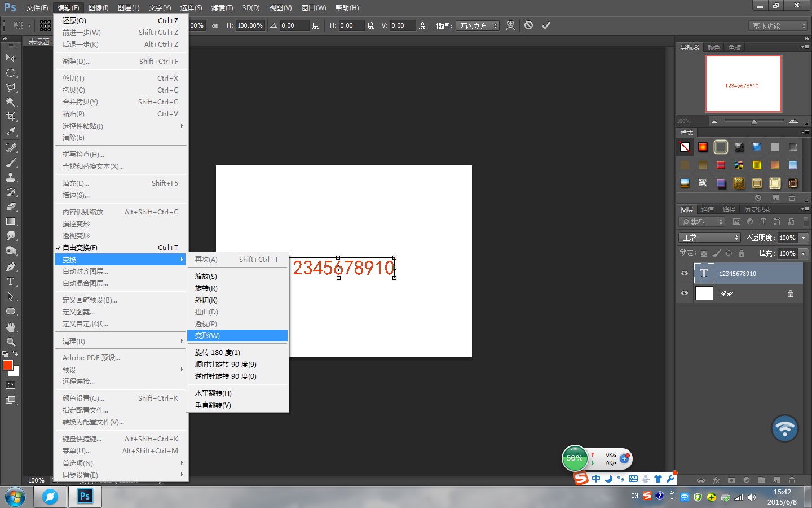Select the Path Selection tool
812x508 pixels.
(x=11, y=296)
